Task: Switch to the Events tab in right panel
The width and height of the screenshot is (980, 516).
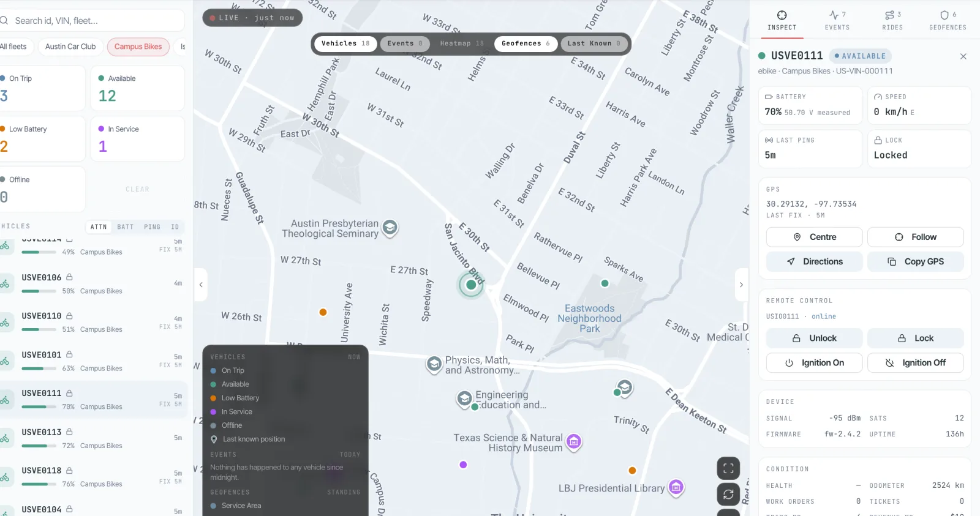Action: click(837, 20)
